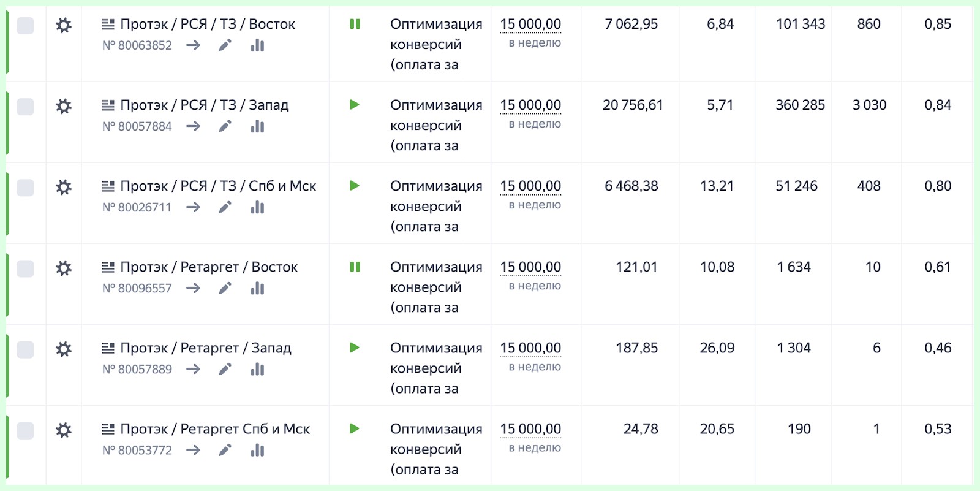Open settings gear for Протэк / РСЯ / ТЗ / Восток
The width and height of the screenshot is (980, 491).
(64, 26)
